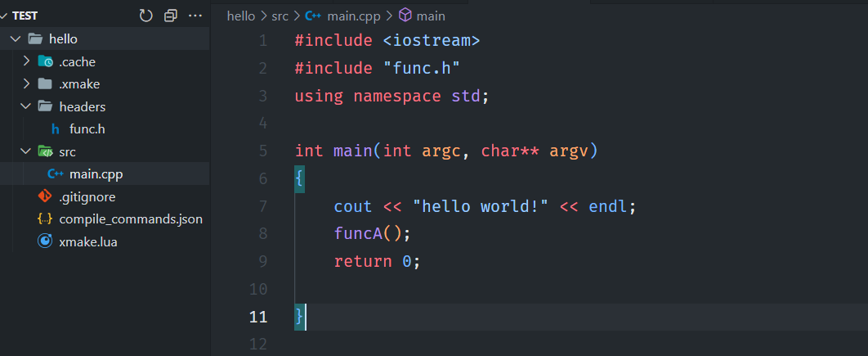Click main symbol in the breadcrumb
Image resolution: width=868 pixels, height=356 pixels.
coord(431,16)
